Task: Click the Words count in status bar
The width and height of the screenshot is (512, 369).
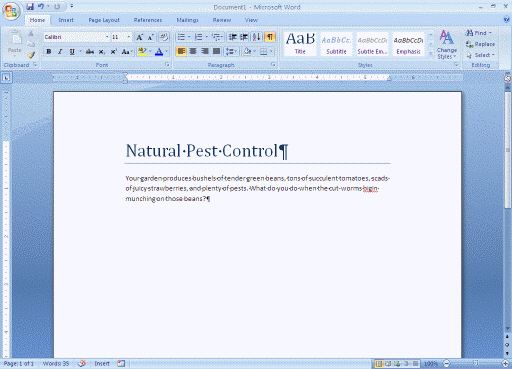Action: (x=56, y=363)
